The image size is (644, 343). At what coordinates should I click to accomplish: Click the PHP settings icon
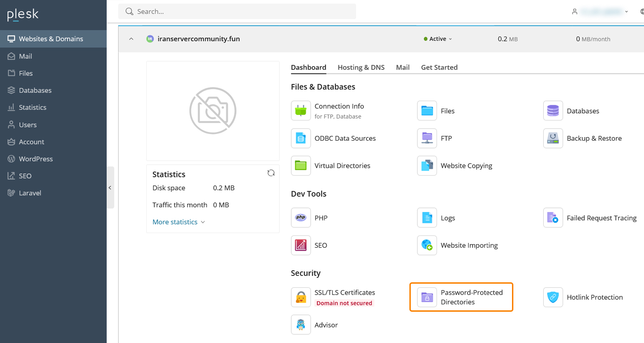(301, 218)
